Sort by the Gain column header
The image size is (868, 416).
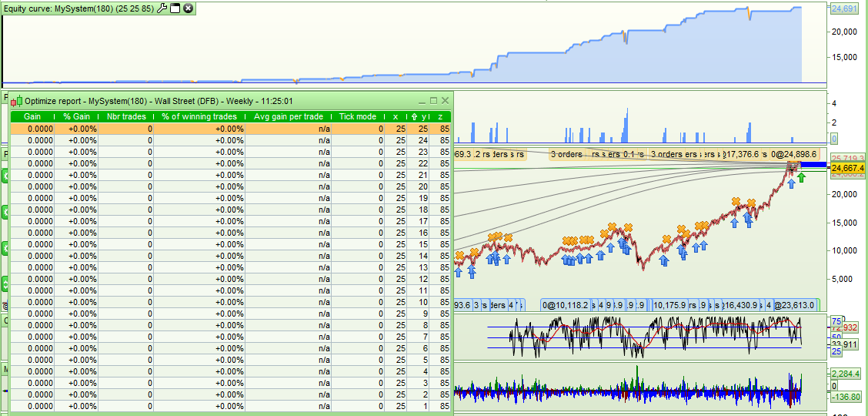coord(32,116)
